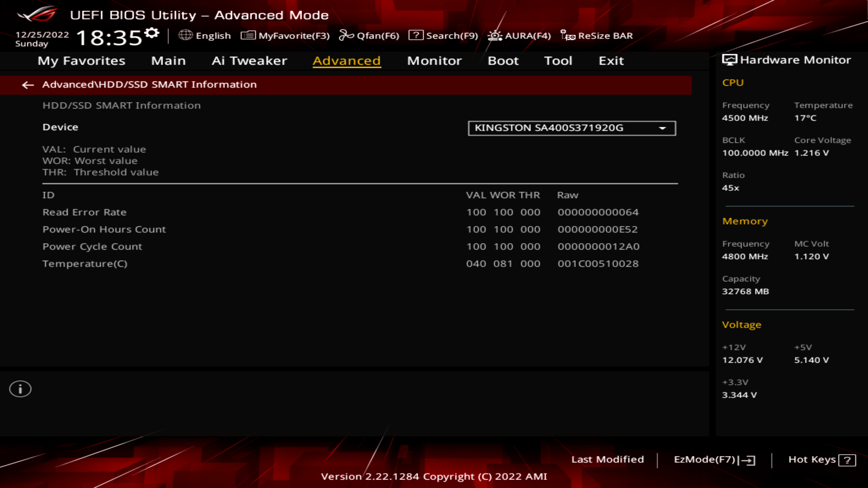Click Capacity 32768 MB value
The width and height of the screenshot is (868, 488).
coord(745,292)
